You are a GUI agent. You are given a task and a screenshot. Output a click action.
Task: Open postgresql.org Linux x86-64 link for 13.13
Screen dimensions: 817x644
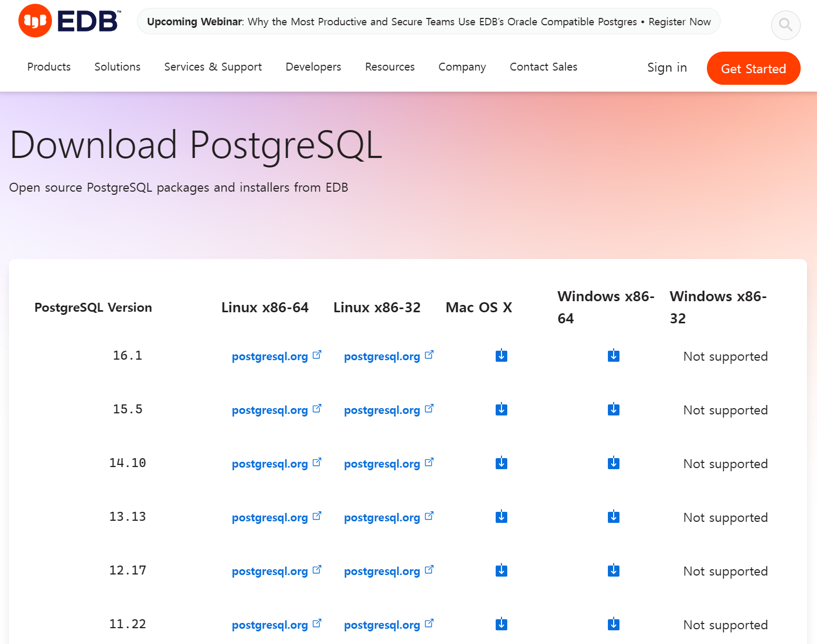pos(277,518)
